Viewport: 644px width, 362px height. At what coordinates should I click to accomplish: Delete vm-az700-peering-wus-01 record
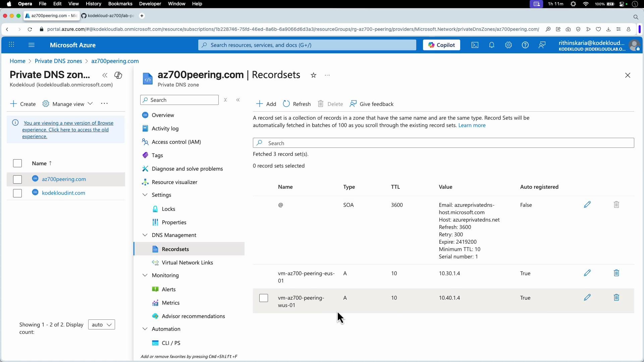[x=616, y=297]
